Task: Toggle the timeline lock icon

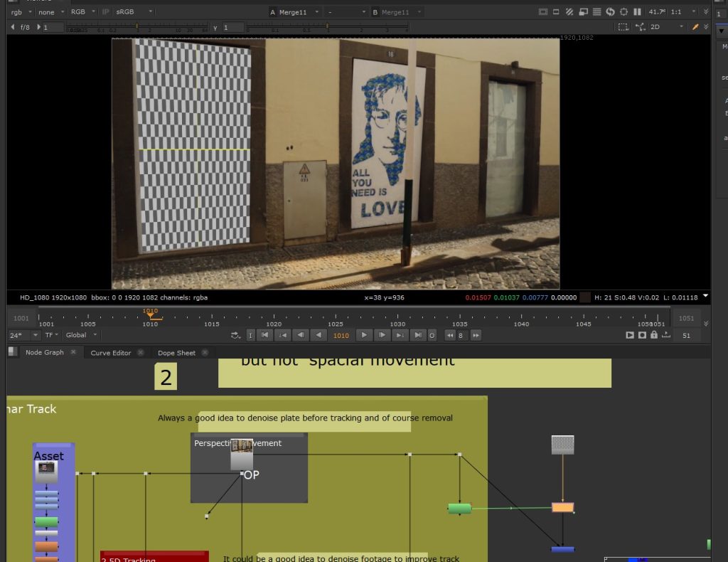Action: coord(654,334)
